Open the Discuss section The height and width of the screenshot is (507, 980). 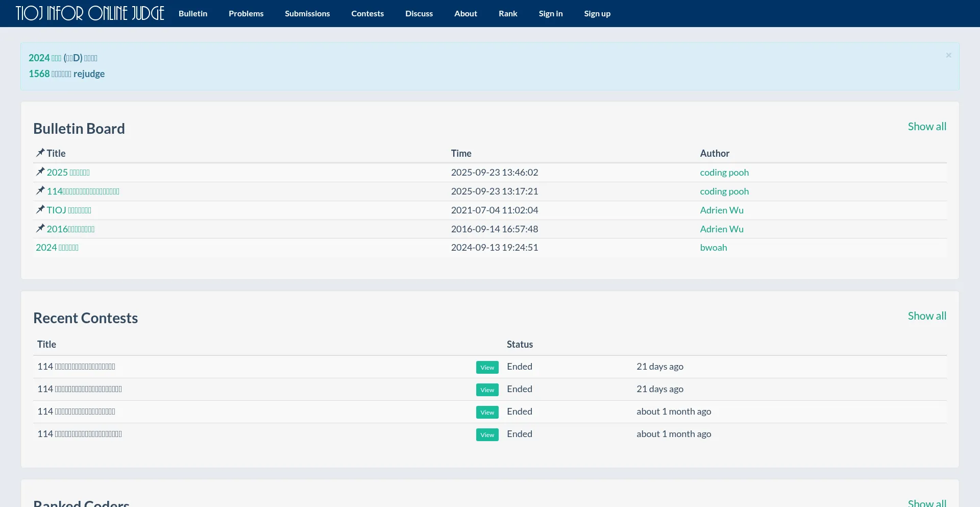[x=419, y=13]
